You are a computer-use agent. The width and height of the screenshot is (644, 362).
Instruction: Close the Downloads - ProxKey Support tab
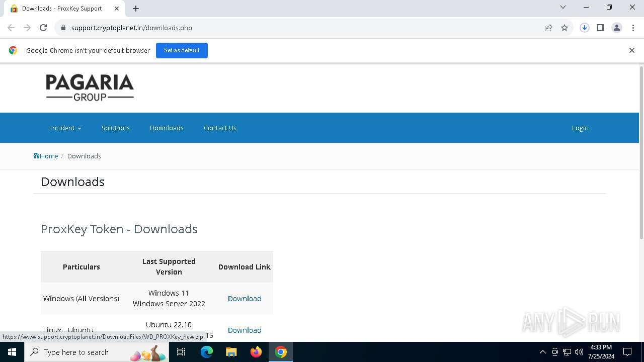(x=117, y=8)
